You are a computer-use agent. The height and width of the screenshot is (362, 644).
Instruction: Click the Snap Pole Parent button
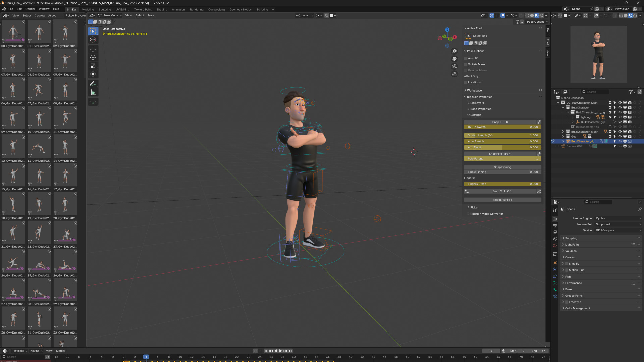pyautogui.click(x=500, y=154)
